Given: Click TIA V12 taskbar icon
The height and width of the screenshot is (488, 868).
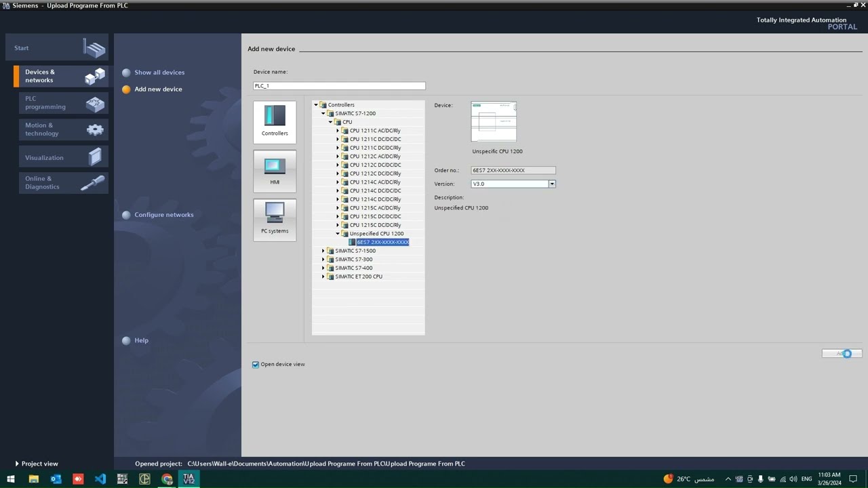Looking at the screenshot, I should (x=189, y=479).
